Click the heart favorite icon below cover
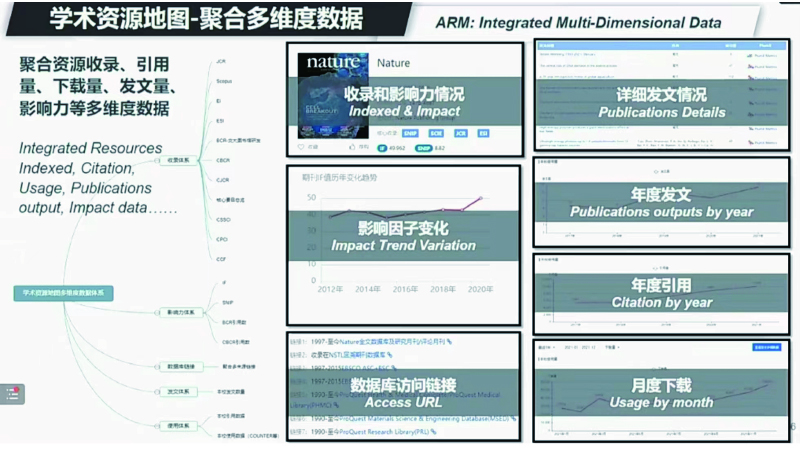This screenshot has width=800, height=450. 301,148
